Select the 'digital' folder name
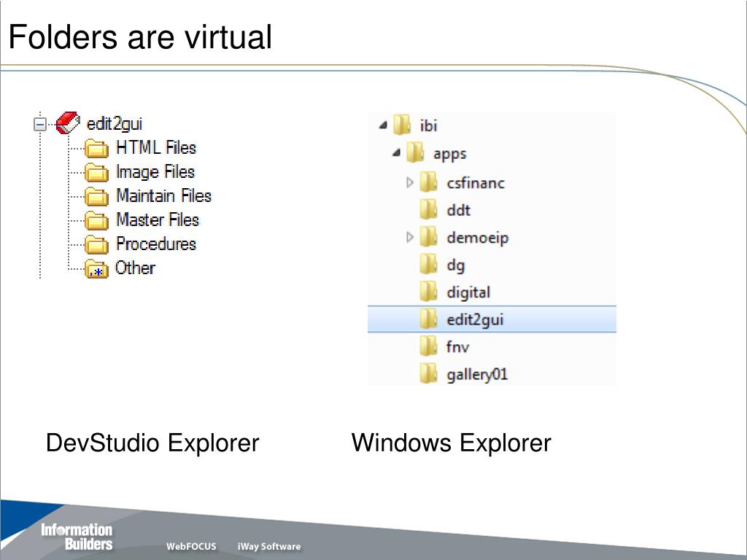Viewport: 747px width, 560px height. [468, 292]
